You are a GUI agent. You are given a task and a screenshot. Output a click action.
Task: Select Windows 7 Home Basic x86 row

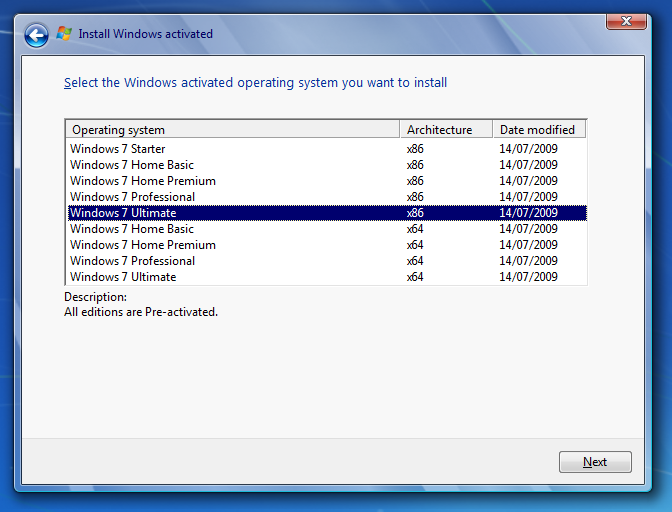pos(327,165)
